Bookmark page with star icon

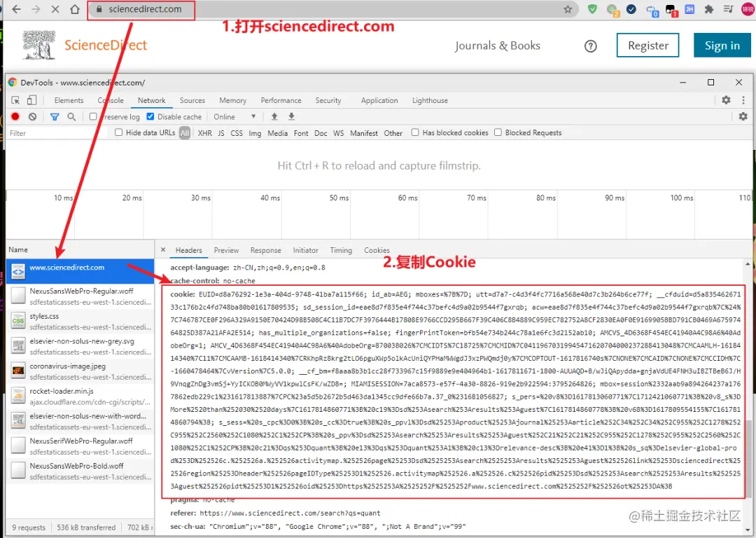[x=568, y=9]
